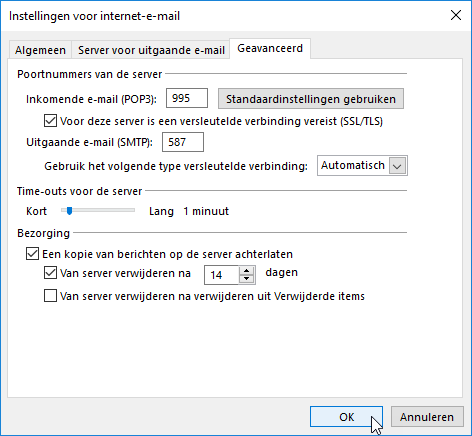The width and height of the screenshot is (472, 436).
Task: Click 'Standaardinstellingen gebruiken' button
Action: coord(311,99)
